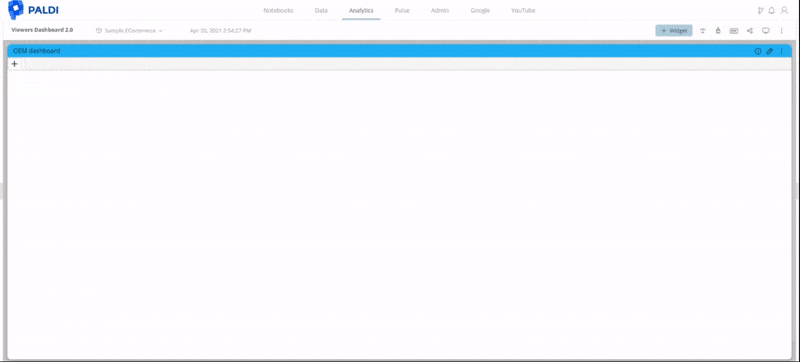This screenshot has height=362, width=800.
Task: Open the YouTube tab
Action: pyautogui.click(x=523, y=10)
